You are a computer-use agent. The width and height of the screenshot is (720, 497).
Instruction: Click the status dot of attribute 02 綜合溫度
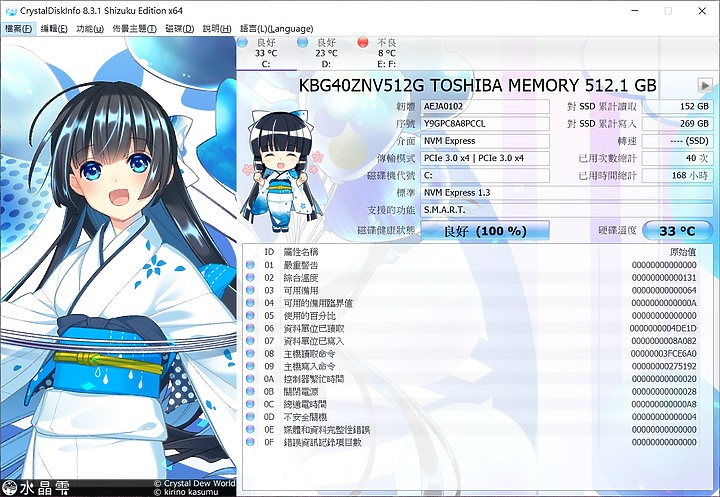(250, 277)
